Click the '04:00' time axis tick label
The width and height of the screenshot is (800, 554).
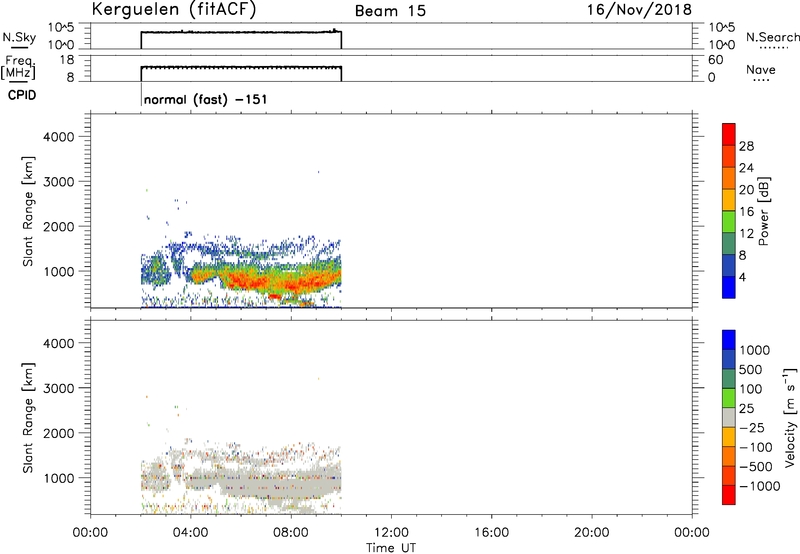190,533
